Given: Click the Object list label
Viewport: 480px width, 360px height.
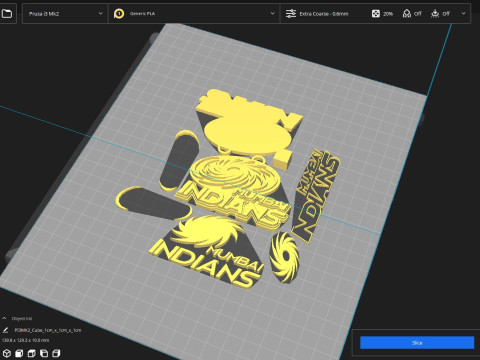Looking at the screenshot, I should 22,319.
